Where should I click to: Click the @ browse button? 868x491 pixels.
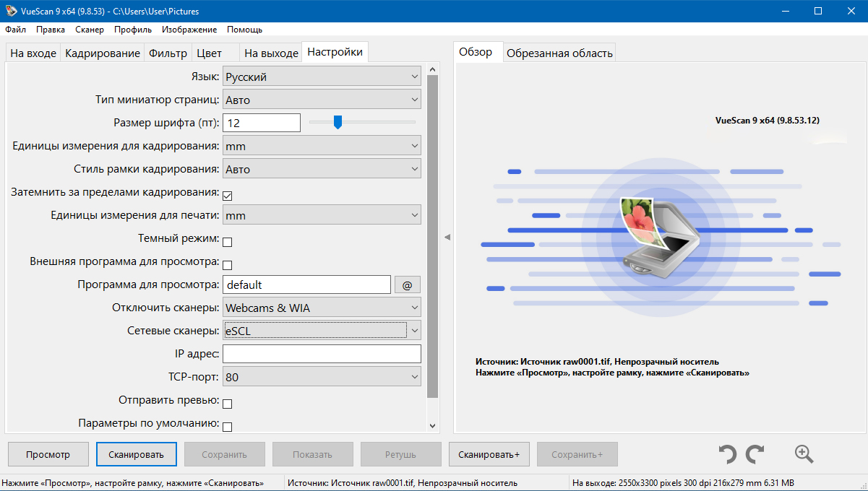407,284
